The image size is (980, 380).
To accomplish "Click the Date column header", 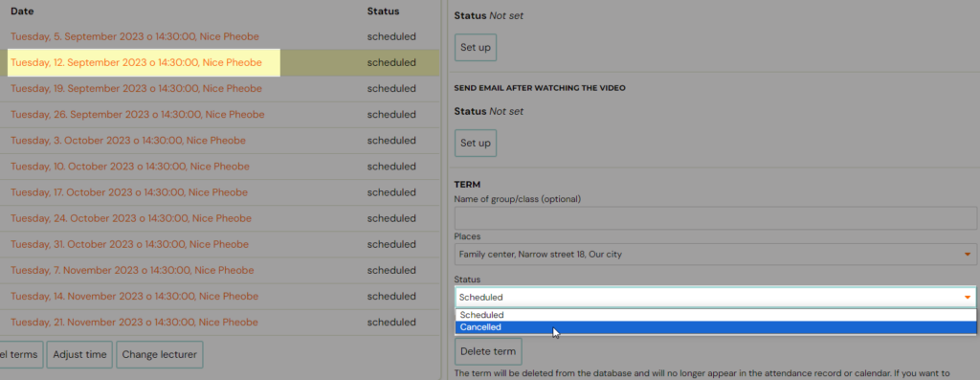I will [23, 11].
